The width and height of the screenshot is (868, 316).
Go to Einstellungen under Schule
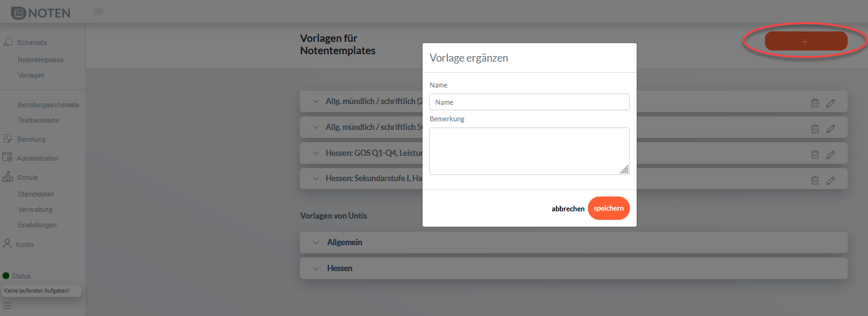[37, 225]
